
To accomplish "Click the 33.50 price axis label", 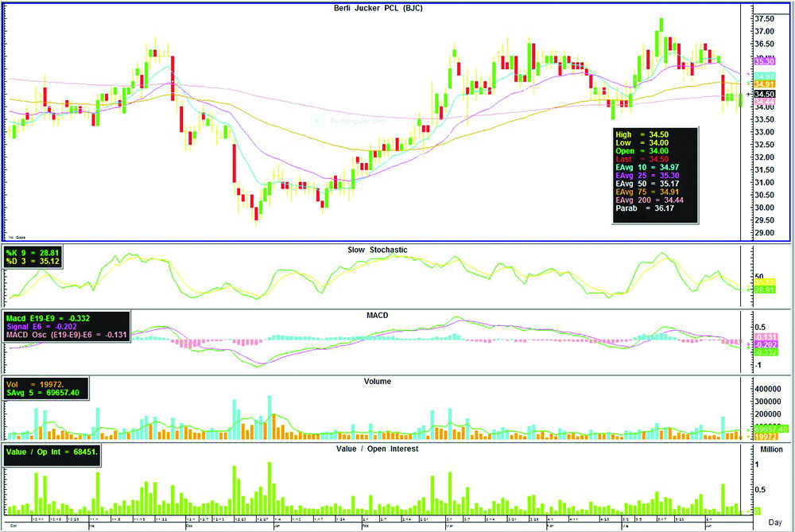I will [765, 120].
